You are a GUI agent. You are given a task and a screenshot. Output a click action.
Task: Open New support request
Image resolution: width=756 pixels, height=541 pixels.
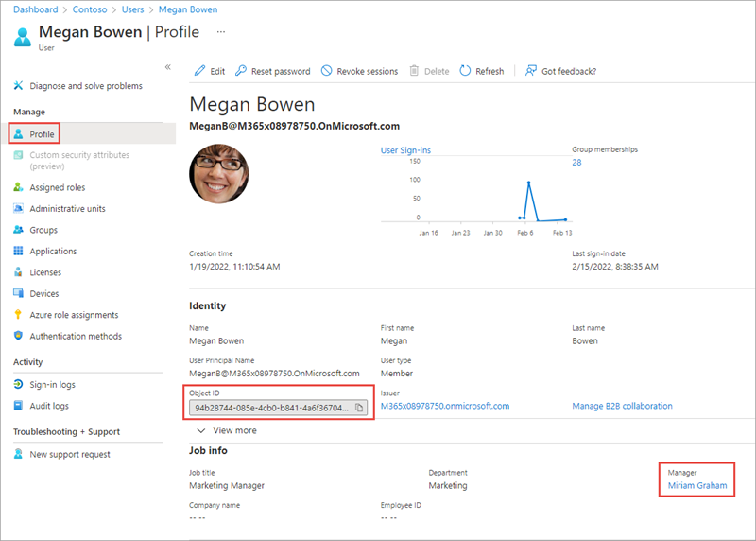click(70, 454)
